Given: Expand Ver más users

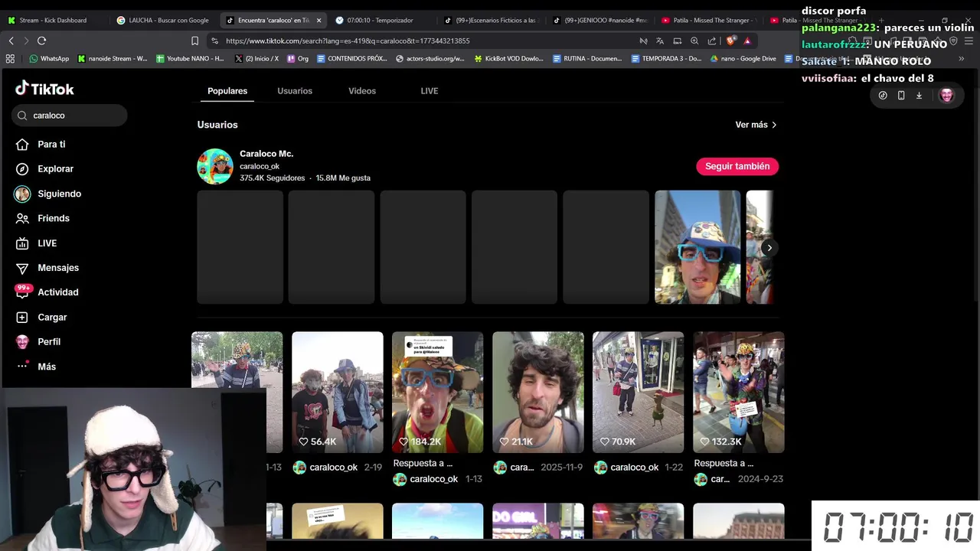Looking at the screenshot, I should [756, 125].
